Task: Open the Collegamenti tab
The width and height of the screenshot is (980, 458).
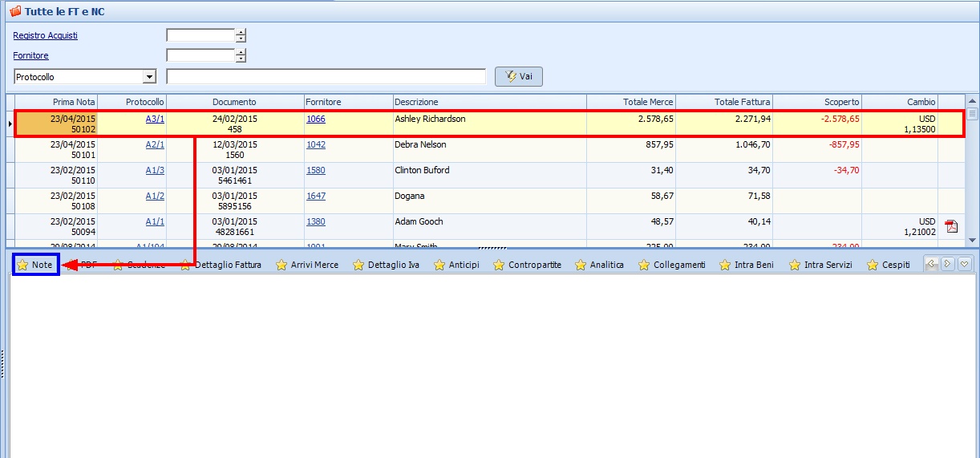Action: pos(679,265)
